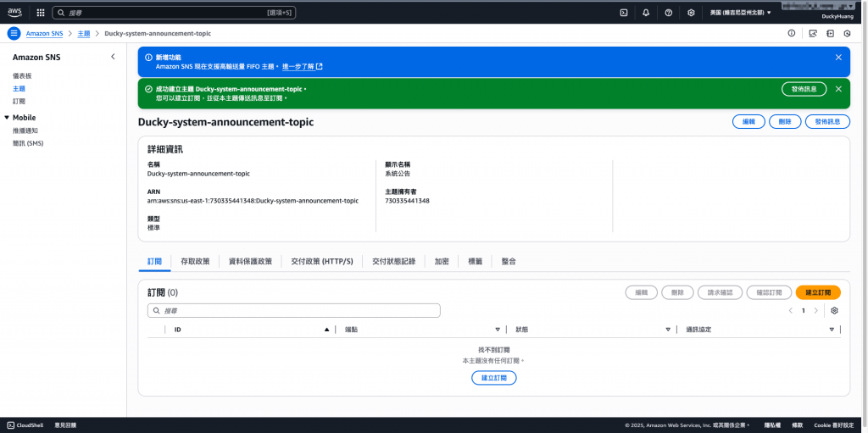Click the subscriptions panel 刪除 button
The width and height of the screenshot is (868, 433).
677,292
